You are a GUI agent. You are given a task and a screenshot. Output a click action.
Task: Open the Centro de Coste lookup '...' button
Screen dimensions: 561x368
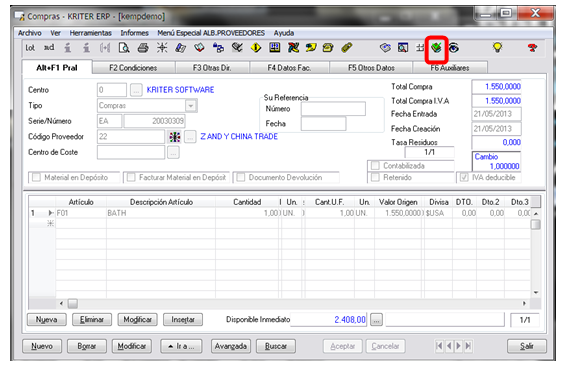tap(174, 153)
